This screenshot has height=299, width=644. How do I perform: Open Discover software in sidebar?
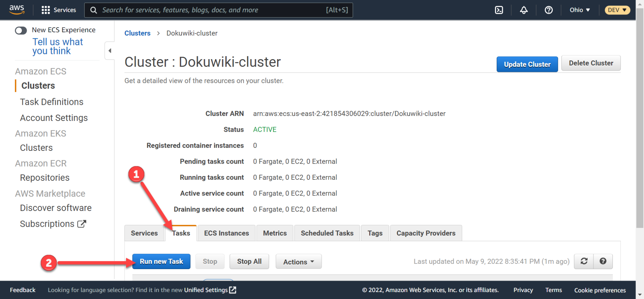coord(56,208)
